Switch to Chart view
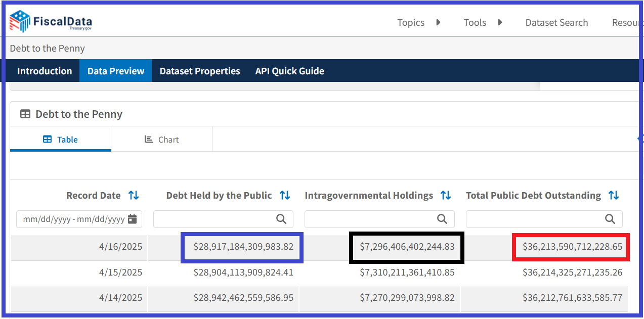 [x=161, y=140]
